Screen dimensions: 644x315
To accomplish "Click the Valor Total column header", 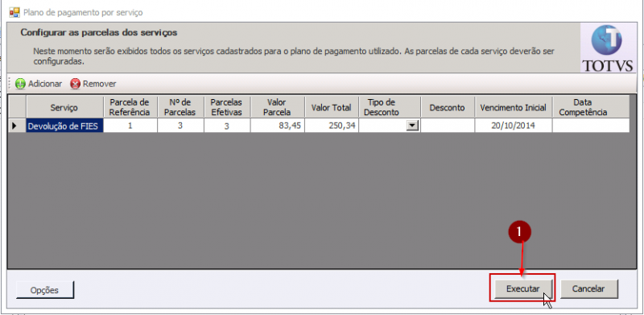I will click(332, 107).
